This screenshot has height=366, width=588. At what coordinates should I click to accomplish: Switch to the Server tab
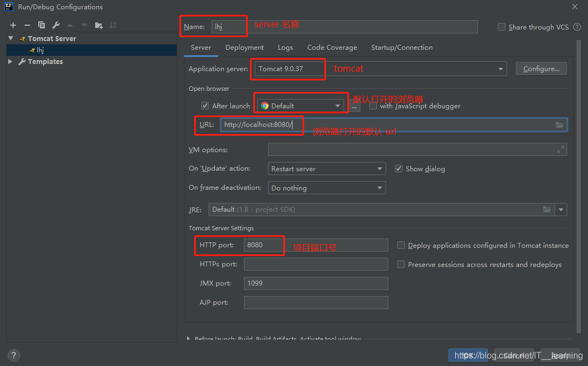(201, 48)
